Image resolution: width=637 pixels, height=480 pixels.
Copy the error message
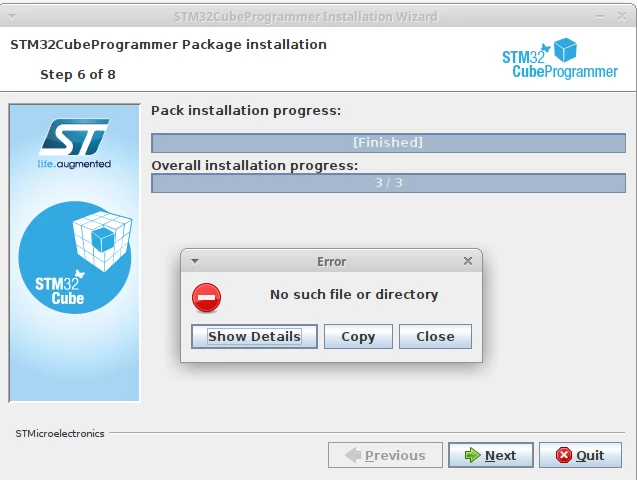358,336
